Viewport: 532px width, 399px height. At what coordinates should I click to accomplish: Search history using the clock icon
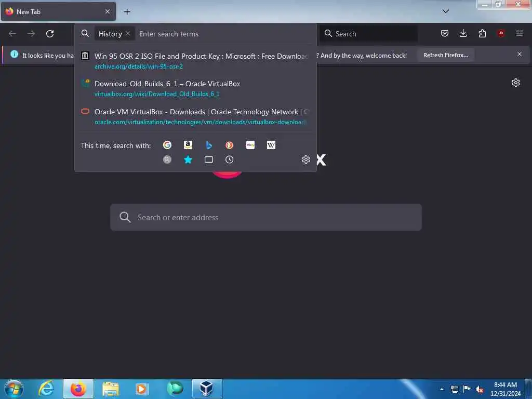tap(229, 159)
